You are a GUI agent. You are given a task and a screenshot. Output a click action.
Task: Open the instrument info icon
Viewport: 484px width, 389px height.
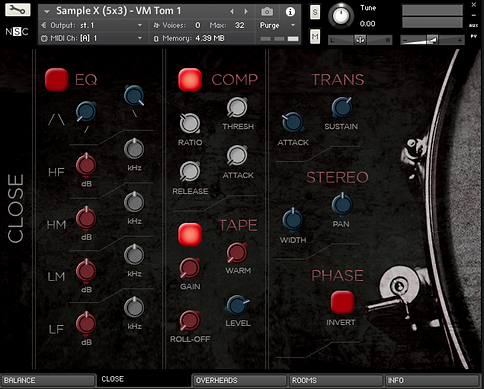tap(290, 12)
